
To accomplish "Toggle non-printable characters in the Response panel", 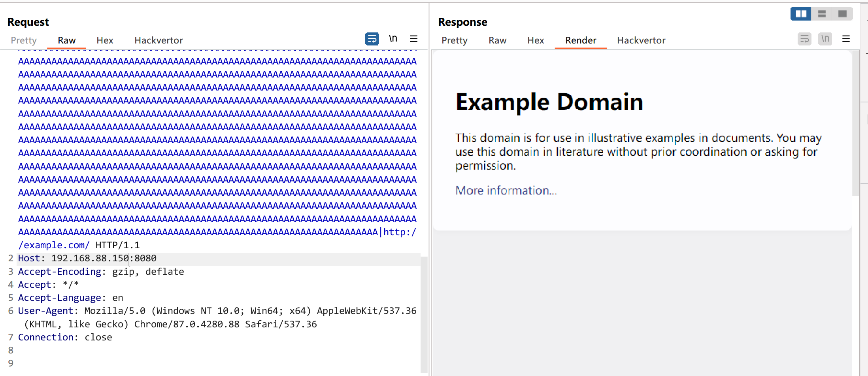I will pos(825,39).
